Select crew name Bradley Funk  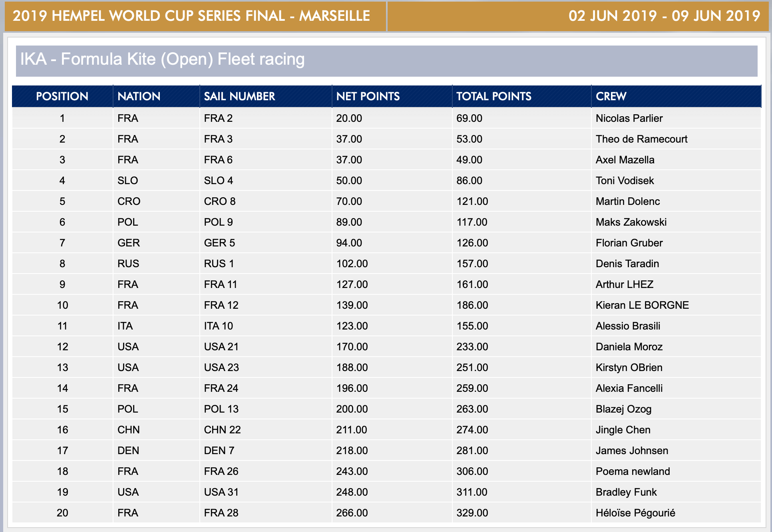coord(626,492)
